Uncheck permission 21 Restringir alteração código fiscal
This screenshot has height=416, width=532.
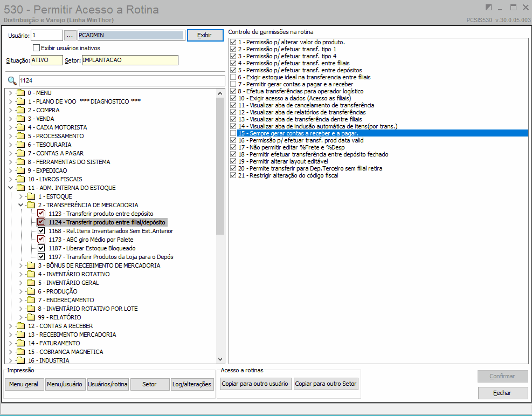point(233,175)
